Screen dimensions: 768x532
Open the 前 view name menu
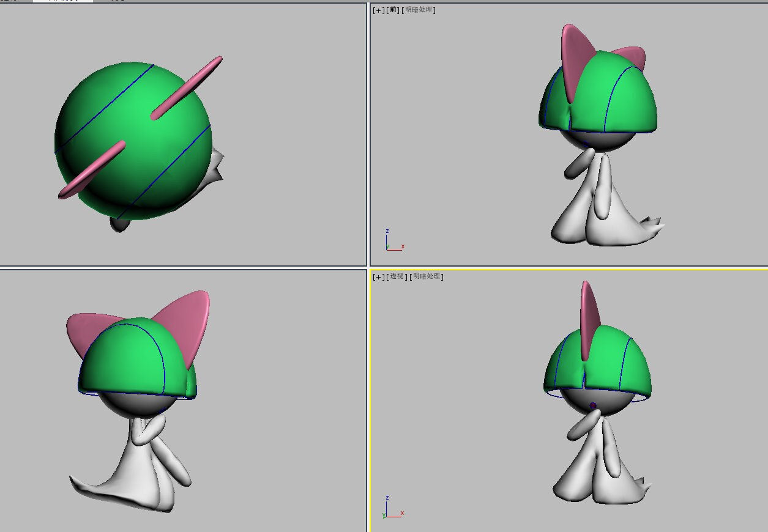(394, 10)
